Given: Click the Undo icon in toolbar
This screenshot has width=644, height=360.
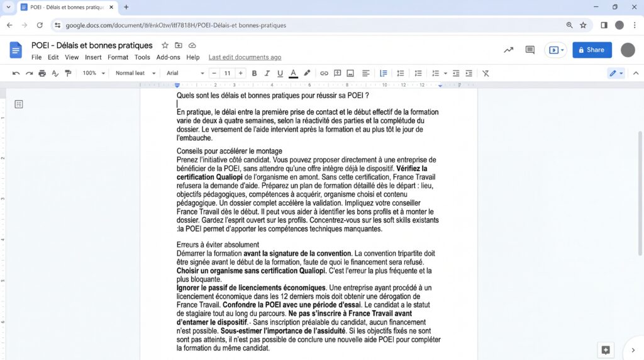Looking at the screenshot, I should pos(16,73).
